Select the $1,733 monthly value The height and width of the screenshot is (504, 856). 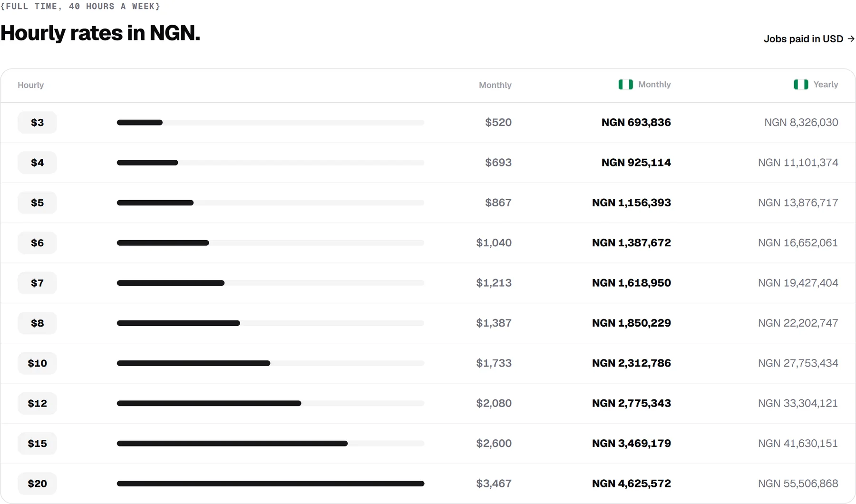click(x=494, y=363)
